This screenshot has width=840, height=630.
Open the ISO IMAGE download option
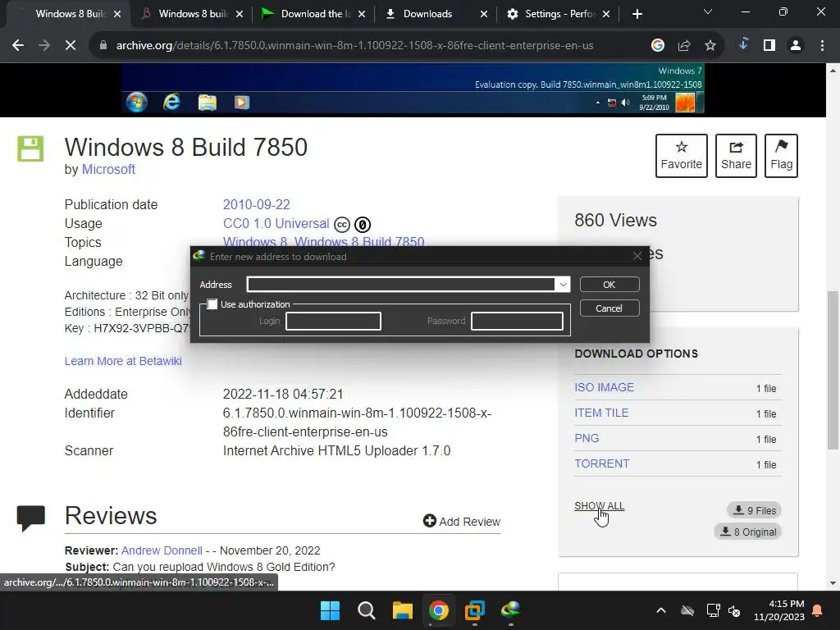coord(605,387)
